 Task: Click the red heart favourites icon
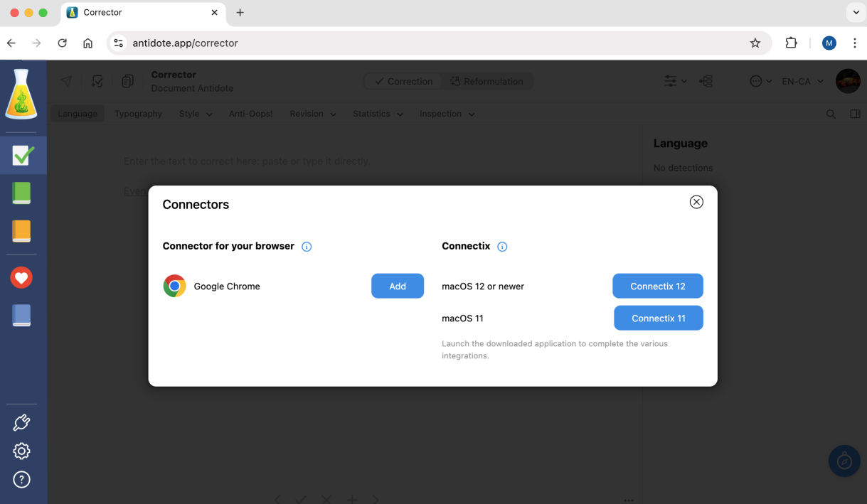point(21,278)
